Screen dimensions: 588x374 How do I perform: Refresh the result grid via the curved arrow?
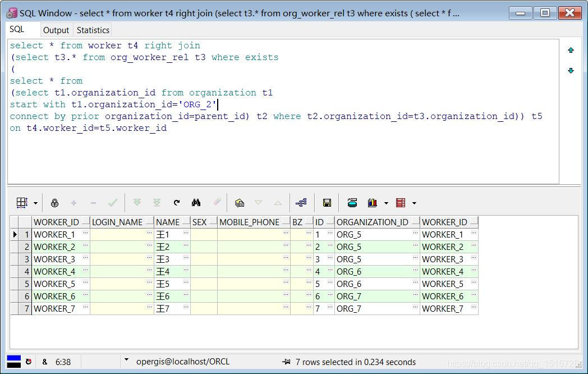point(177,203)
